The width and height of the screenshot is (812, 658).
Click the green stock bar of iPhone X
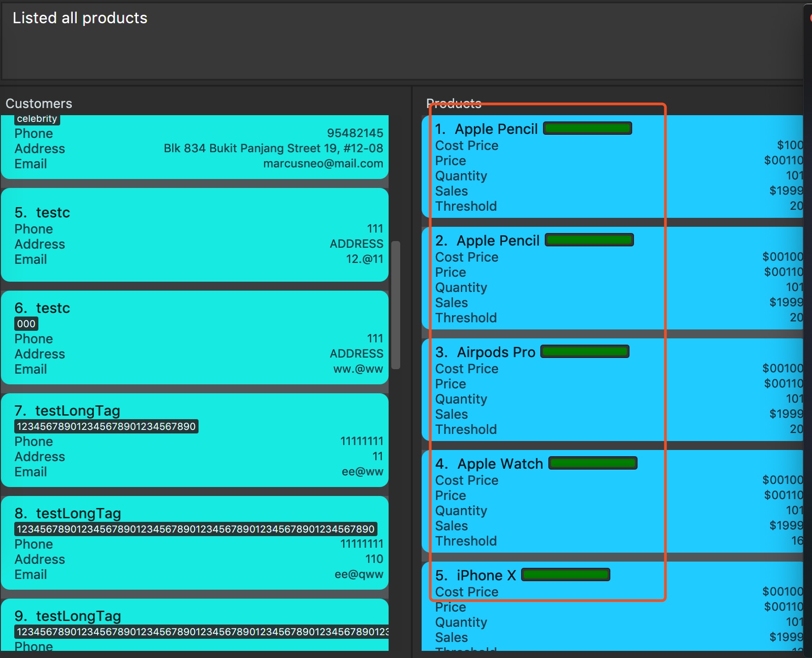[565, 575]
